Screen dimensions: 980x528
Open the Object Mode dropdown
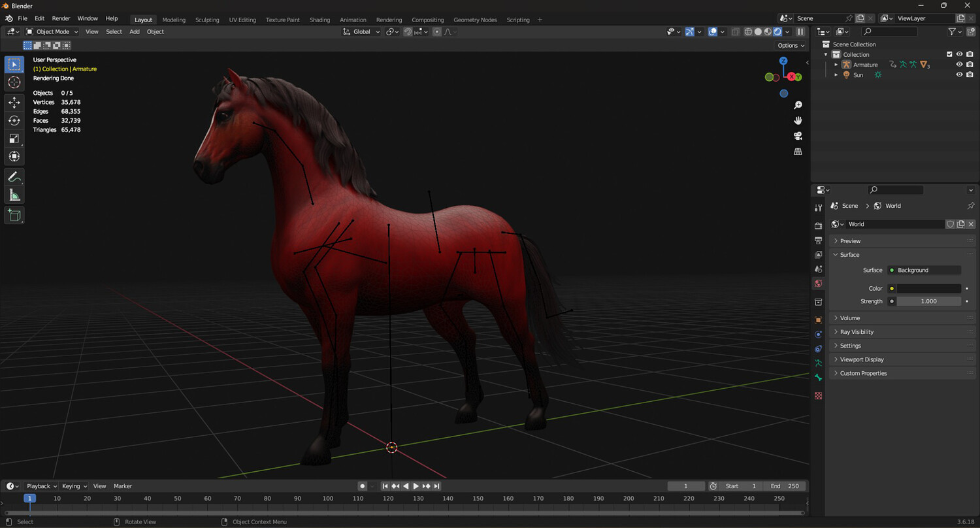click(x=52, y=31)
